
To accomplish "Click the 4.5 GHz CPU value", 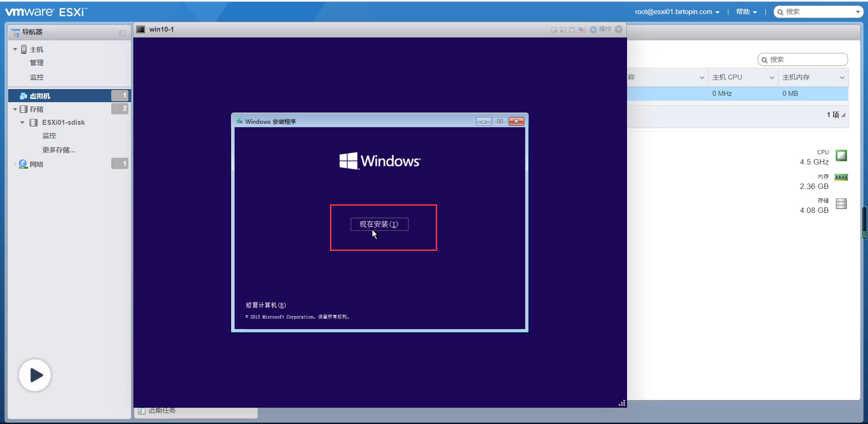I will [x=814, y=162].
